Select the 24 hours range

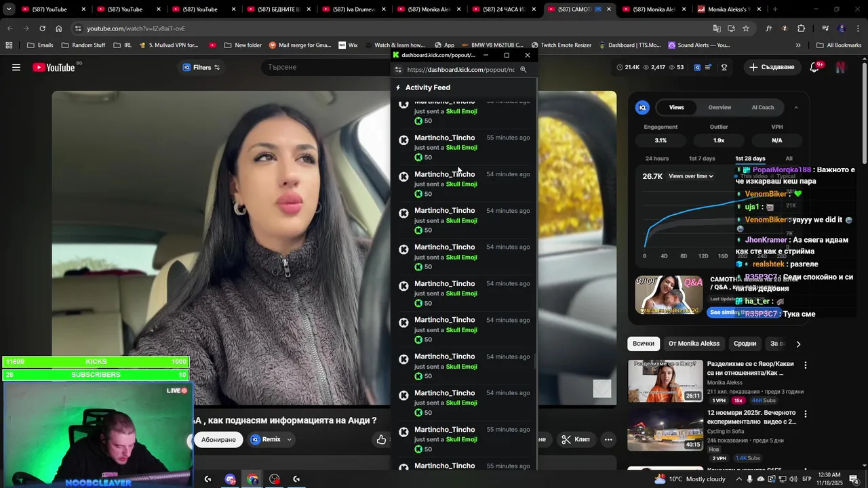coord(656,159)
